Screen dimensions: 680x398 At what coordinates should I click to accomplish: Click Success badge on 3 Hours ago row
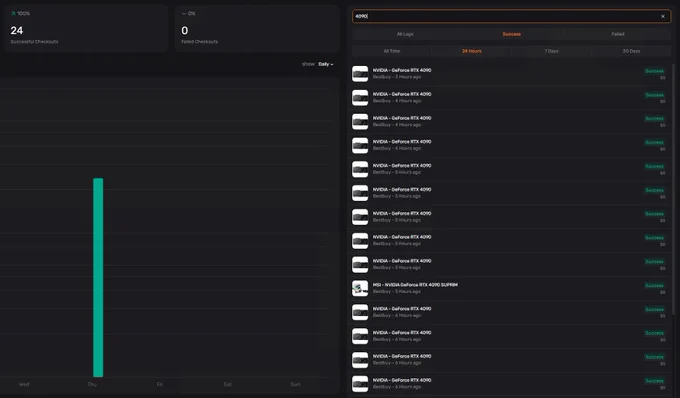[654, 71]
